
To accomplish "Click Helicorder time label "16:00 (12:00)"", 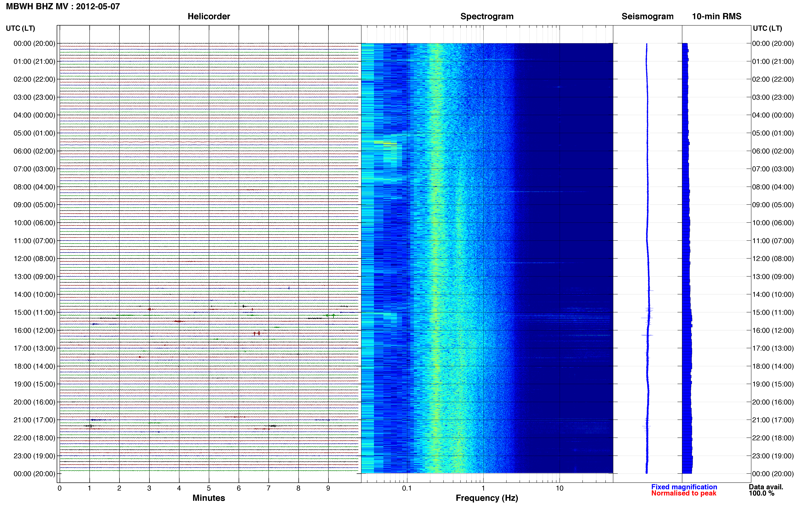I will point(34,330).
